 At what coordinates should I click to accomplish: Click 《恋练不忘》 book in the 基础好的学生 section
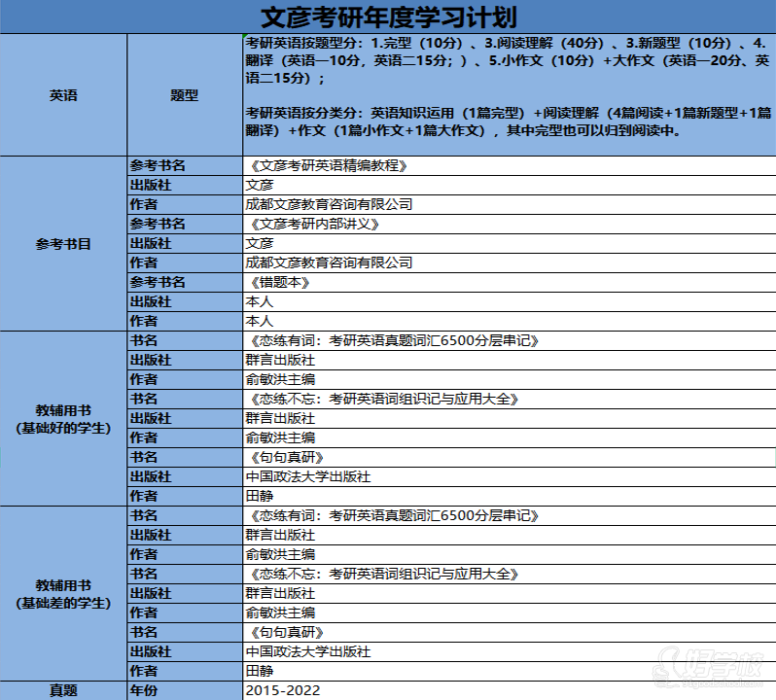pos(385,400)
